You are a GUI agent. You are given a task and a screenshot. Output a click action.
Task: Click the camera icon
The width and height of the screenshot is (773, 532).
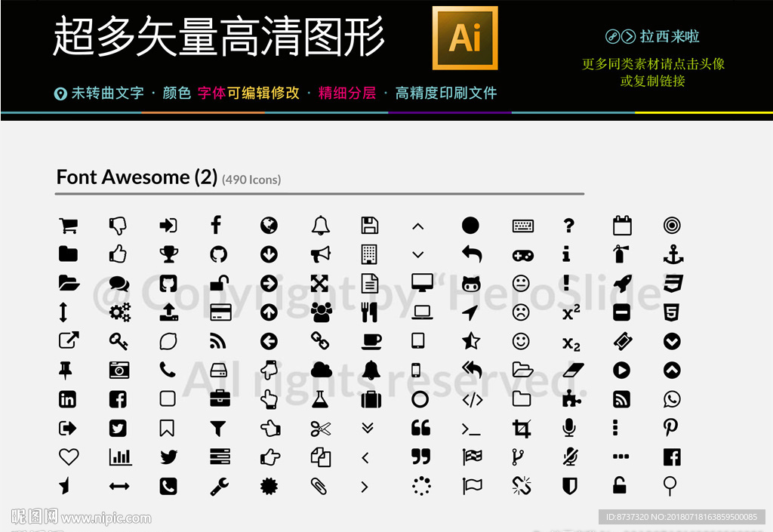[119, 370]
